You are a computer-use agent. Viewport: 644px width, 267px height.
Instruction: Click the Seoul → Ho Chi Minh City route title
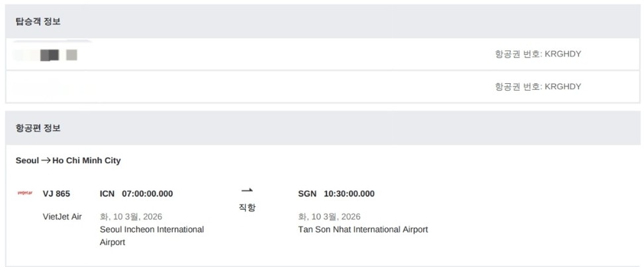tap(68, 161)
